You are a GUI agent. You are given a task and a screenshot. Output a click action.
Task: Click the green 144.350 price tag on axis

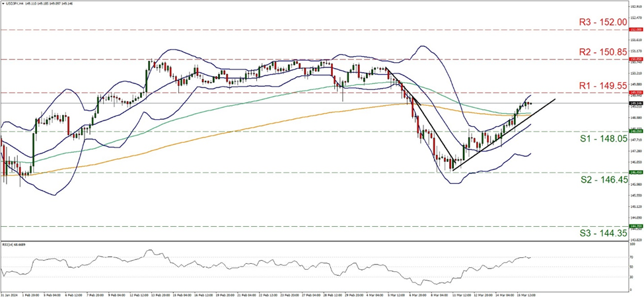click(635, 226)
